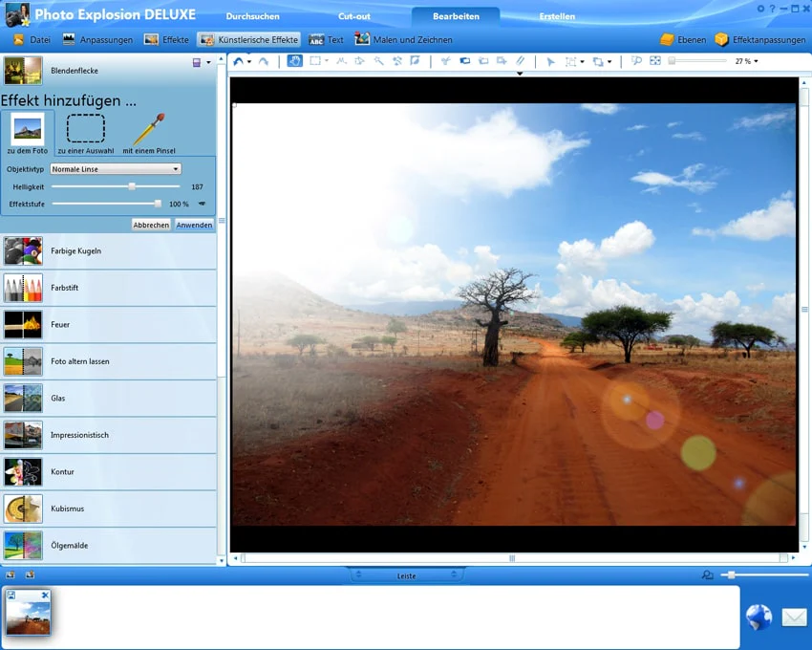This screenshot has height=650, width=812.
Task: Choose 'zu dem Foto' effect mode
Action: (x=28, y=134)
